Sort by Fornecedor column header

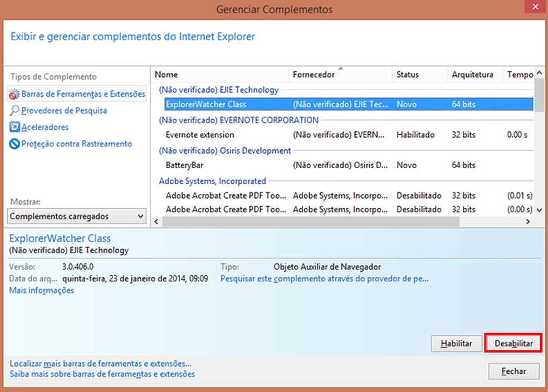[340, 75]
